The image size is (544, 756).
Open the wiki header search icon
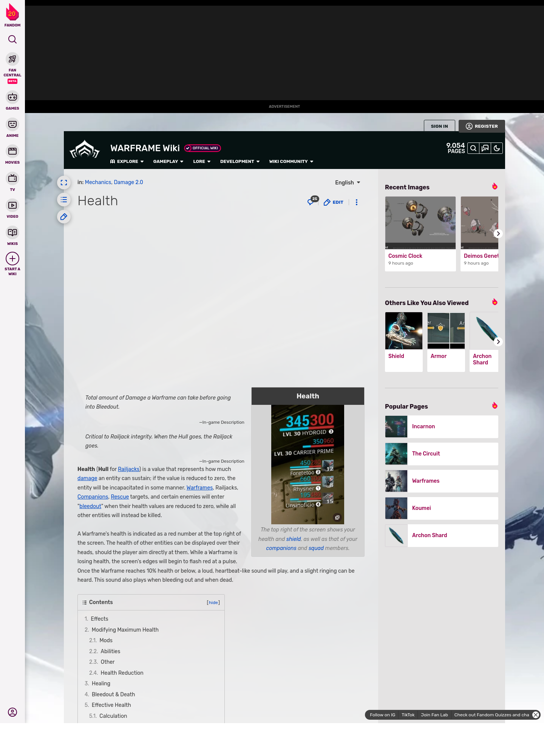pyautogui.click(x=473, y=148)
